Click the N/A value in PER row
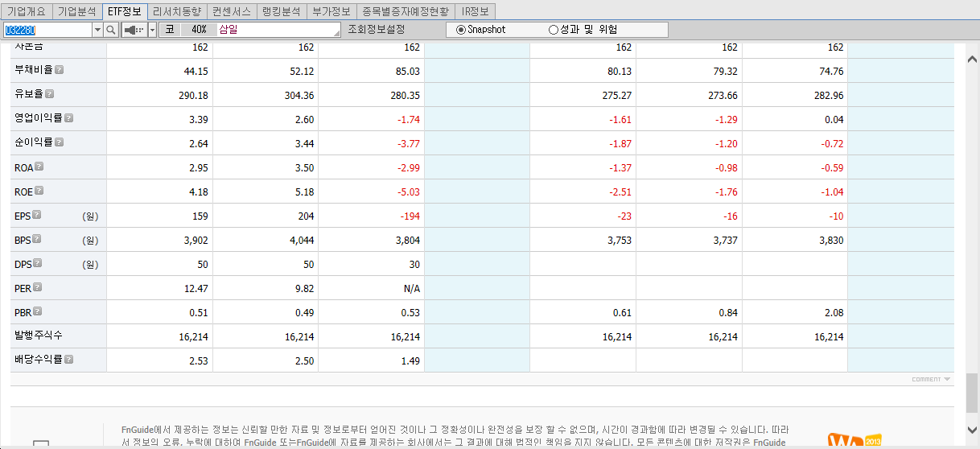The width and height of the screenshot is (980, 449). click(411, 289)
